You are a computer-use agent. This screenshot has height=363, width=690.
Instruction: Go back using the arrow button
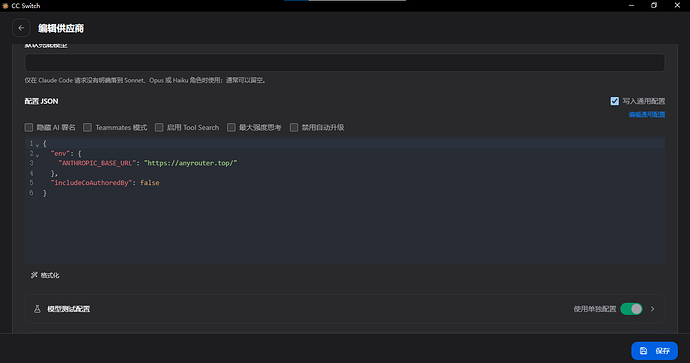(x=21, y=28)
